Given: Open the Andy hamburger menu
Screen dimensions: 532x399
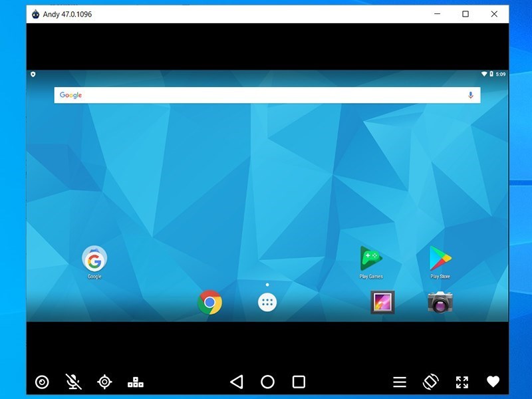Looking at the screenshot, I should (x=399, y=382).
